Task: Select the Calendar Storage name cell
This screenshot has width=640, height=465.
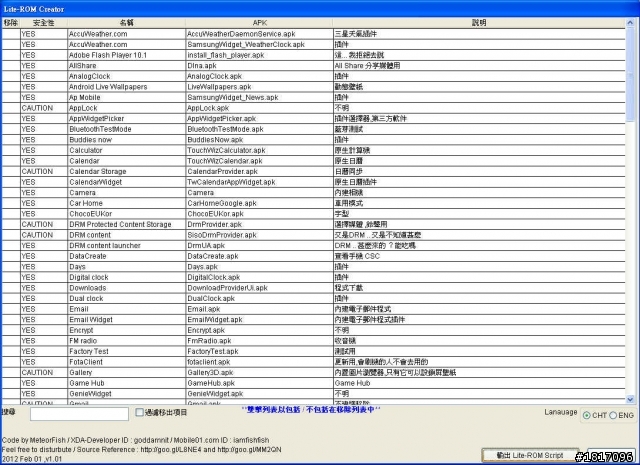Action: pyautogui.click(x=126, y=171)
